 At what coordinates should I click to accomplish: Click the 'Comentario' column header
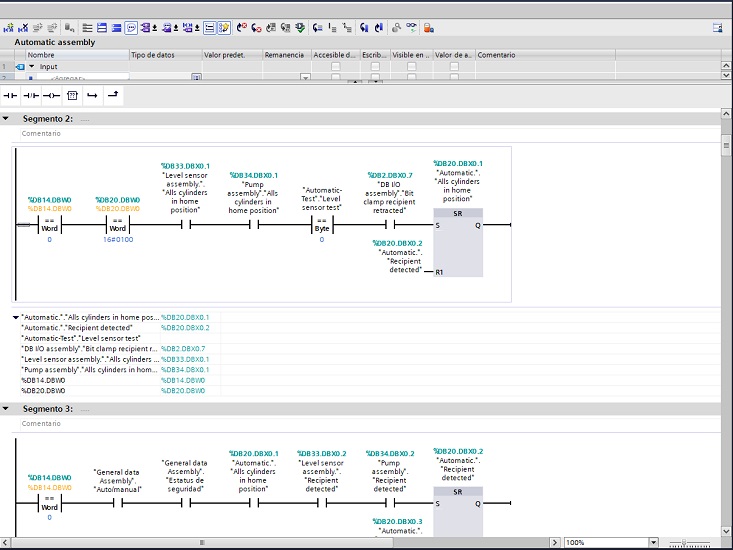(x=497, y=55)
